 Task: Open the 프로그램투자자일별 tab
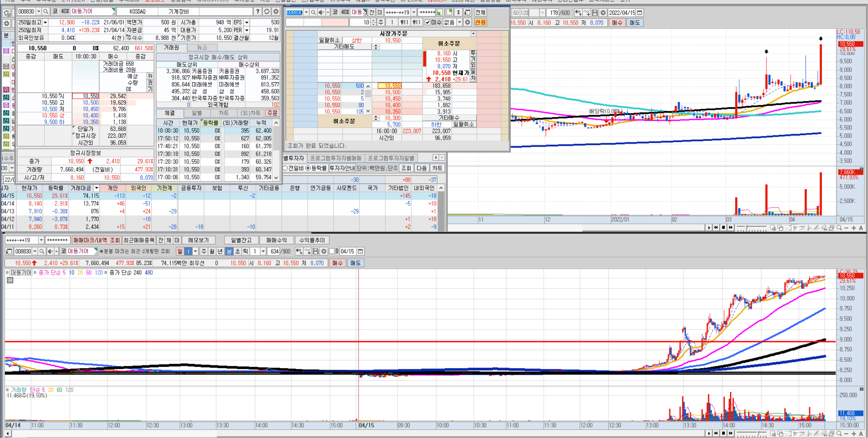point(391,158)
